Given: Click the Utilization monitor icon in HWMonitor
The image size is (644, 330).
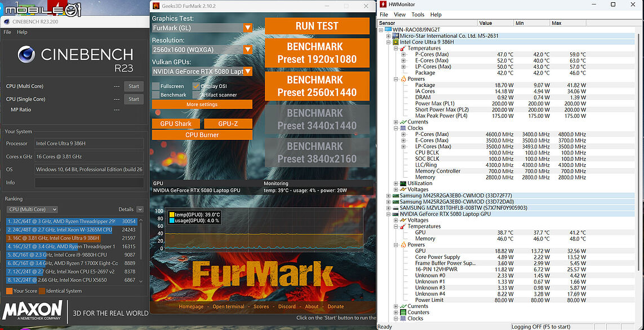Looking at the screenshot, I should pyautogui.click(x=403, y=183).
